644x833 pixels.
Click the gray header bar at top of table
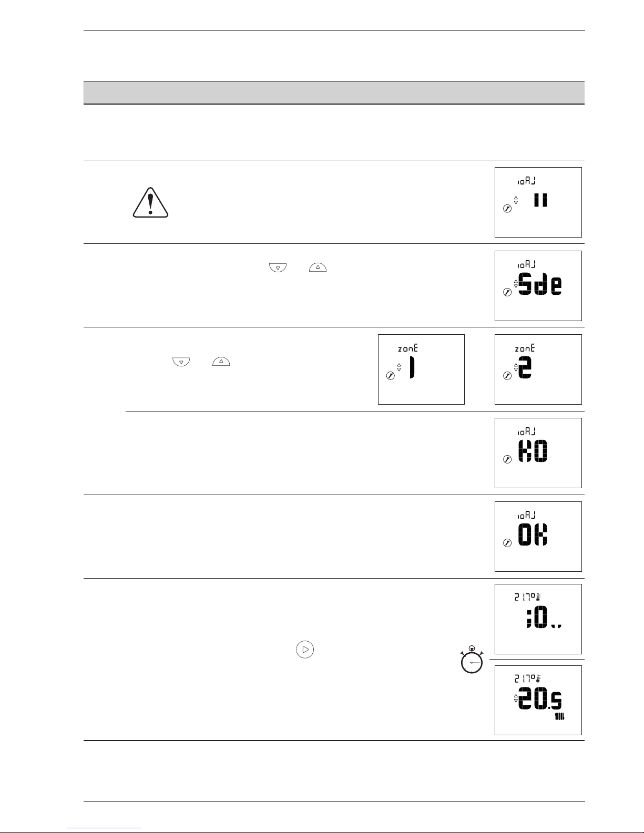pos(334,92)
